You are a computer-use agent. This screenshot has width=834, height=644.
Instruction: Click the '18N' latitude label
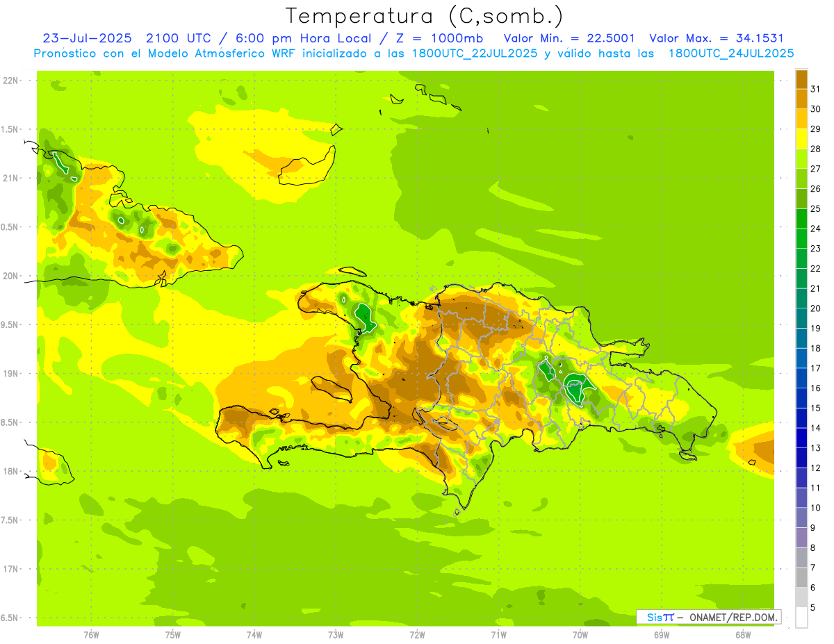[10, 471]
